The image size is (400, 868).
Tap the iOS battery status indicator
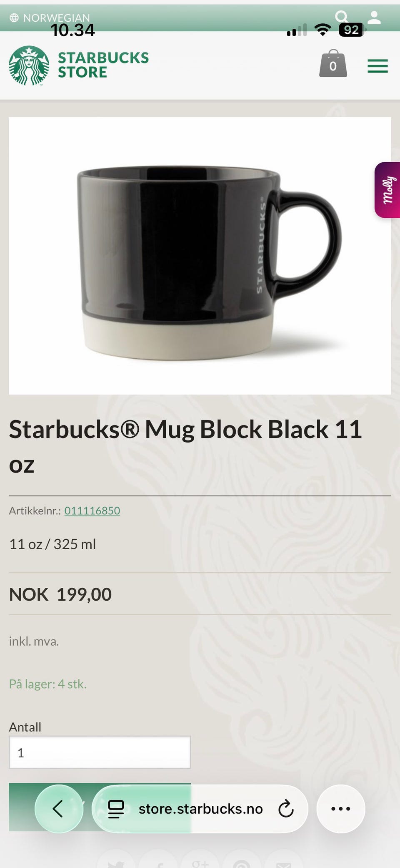[352, 30]
